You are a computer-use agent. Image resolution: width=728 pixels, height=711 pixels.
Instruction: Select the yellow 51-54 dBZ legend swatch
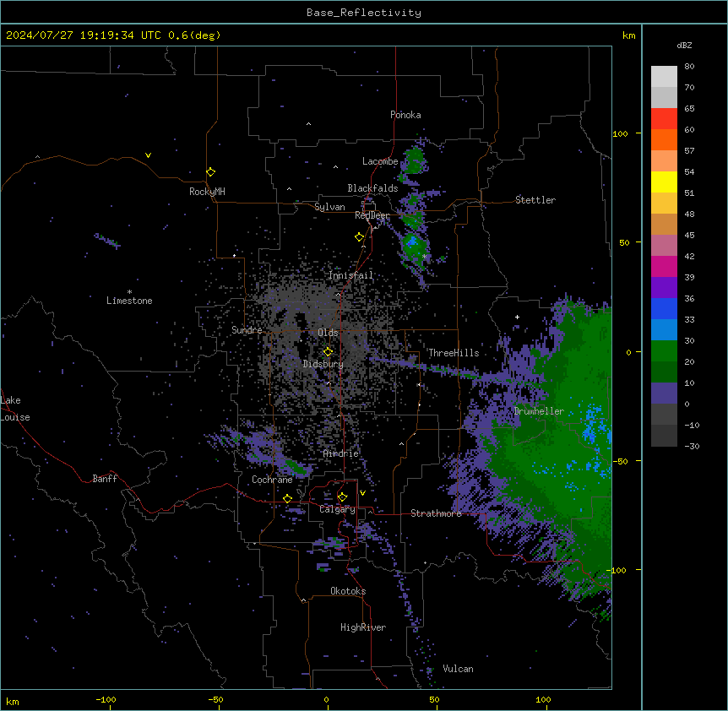[x=664, y=182]
